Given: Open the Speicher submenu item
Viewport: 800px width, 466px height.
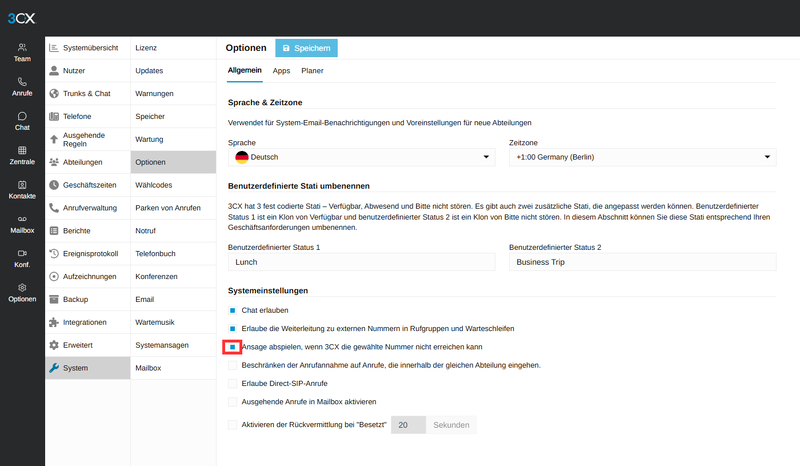Looking at the screenshot, I should 173,116.
